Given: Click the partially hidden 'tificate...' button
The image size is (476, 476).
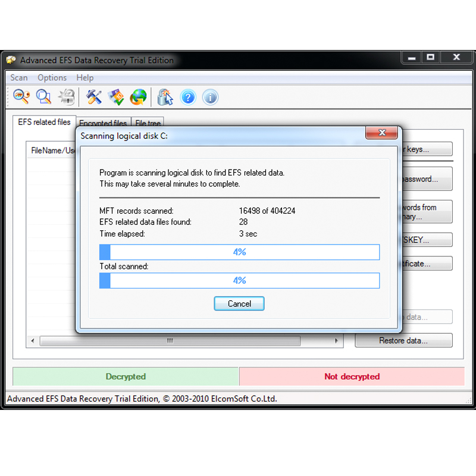Looking at the screenshot, I should [x=427, y=263].
